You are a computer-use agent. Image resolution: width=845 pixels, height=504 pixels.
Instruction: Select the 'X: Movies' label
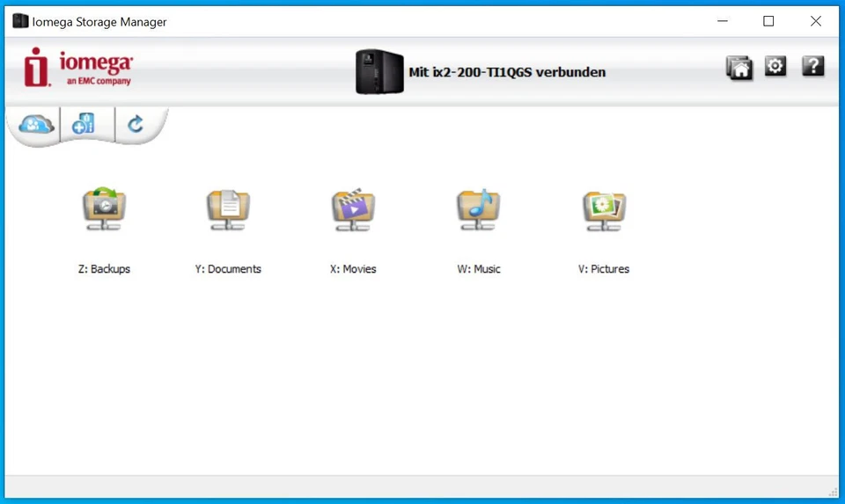pyautogui.click(x=353, y=268)
